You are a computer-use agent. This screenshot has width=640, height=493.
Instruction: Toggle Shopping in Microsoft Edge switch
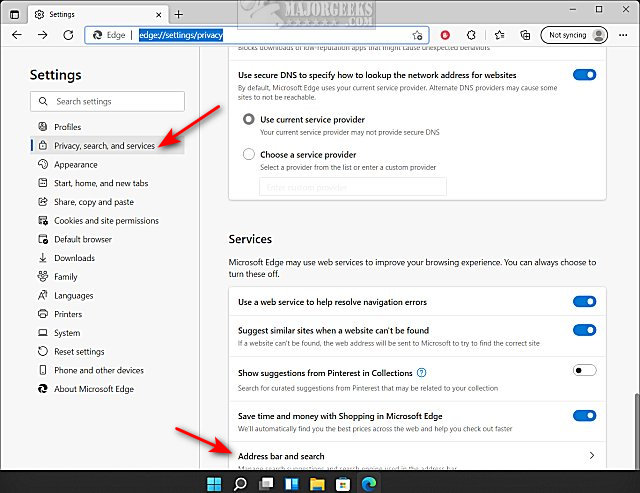[584, 416]
